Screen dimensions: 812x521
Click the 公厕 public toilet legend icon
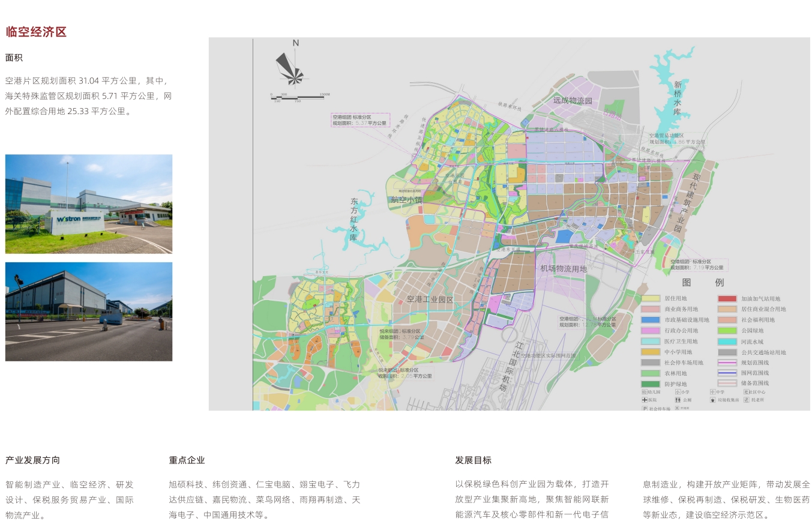(678, 400)
